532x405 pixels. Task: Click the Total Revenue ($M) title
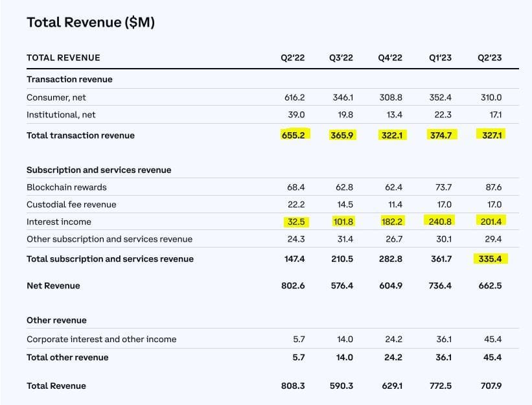click(x=90, y=23)
